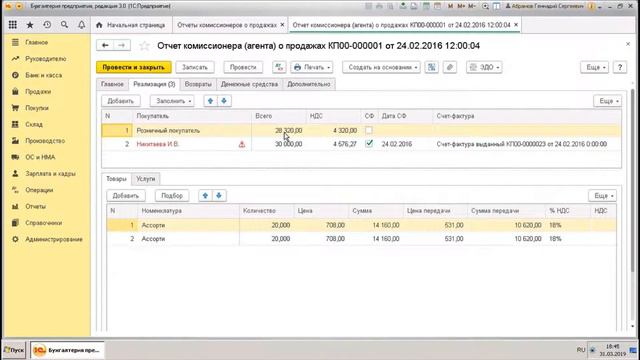Open the ЭДО dropdown menu
The width and height of the screenshot is (640, 360).
[484, 67]
